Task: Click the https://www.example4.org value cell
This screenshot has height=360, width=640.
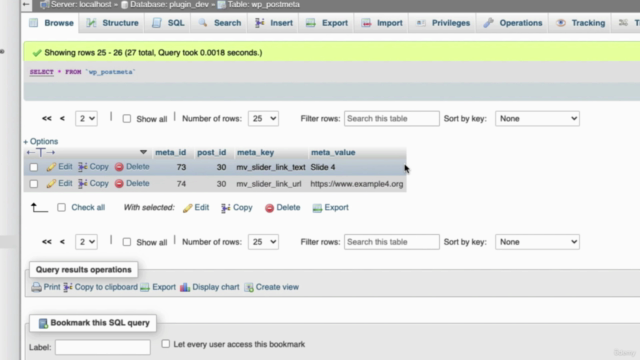Action: tap(357, 184)
